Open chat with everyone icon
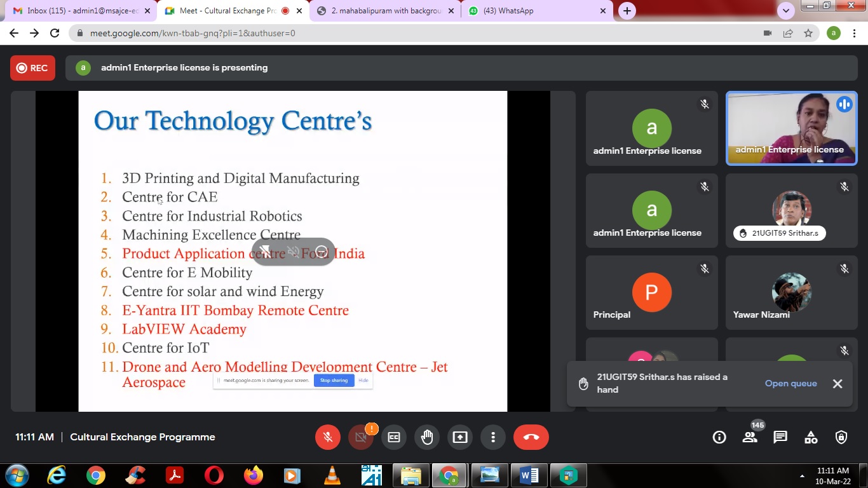The image size is (868, 488). [780, 437]
